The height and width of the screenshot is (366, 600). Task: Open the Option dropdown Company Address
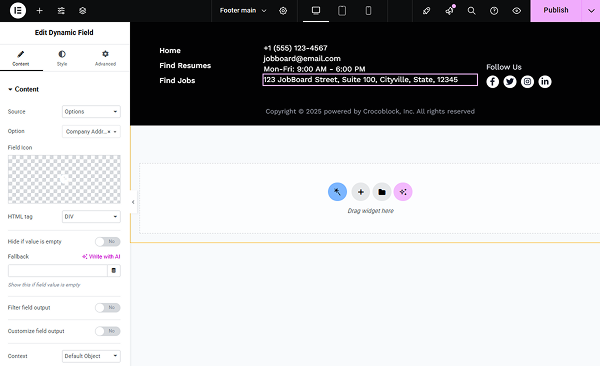[x=91, y=131]
